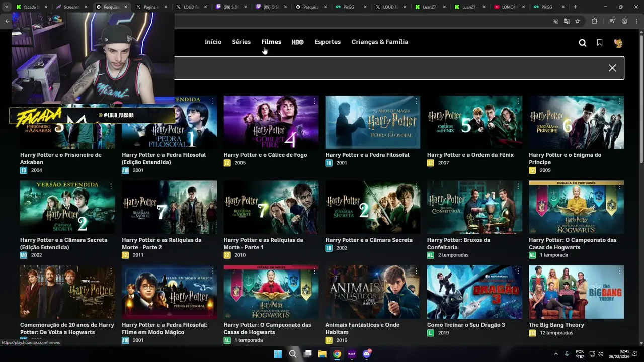Open Harry Potter e o Cálice de Fogo thumbnail

tap(271, 122)
